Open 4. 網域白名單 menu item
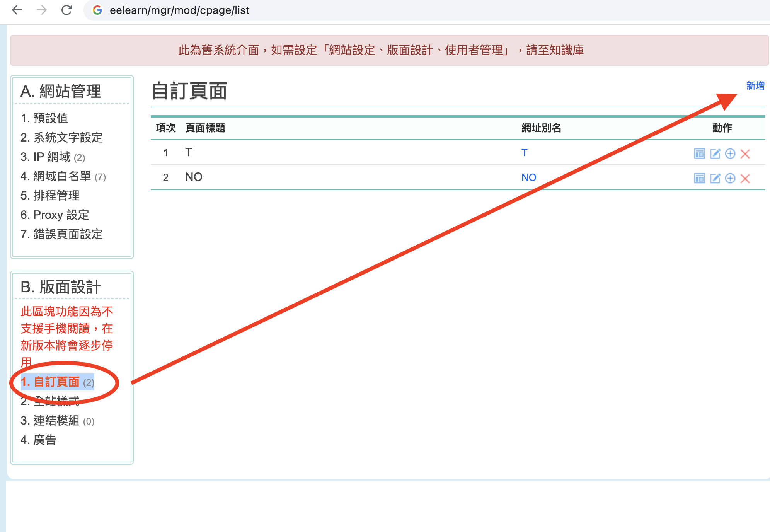Image resolution: width=770 pixels, height=532 pixels. click(x=63, y=176)
